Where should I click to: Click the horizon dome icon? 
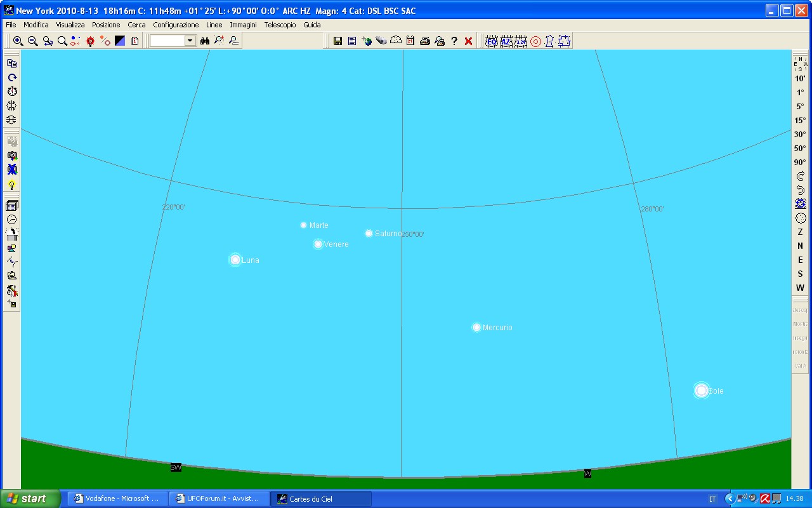(396, 41)
